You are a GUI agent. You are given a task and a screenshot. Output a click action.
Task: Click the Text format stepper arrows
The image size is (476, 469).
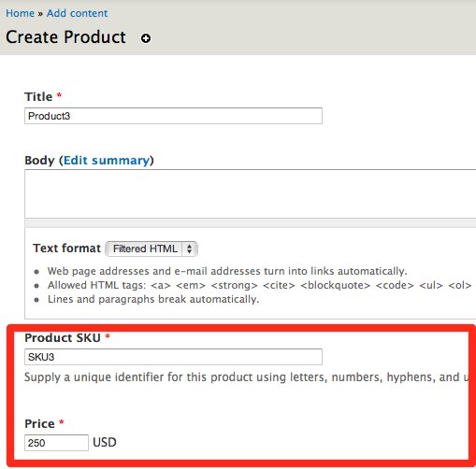click(x=189, y=249)
